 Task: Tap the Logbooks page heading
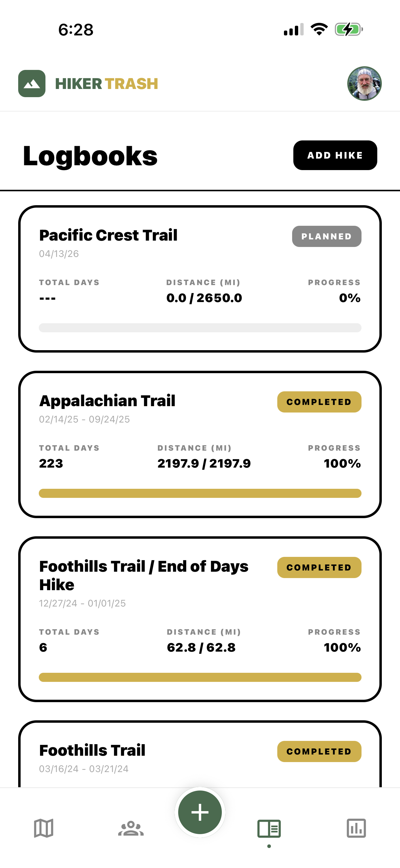coord(90,156)
